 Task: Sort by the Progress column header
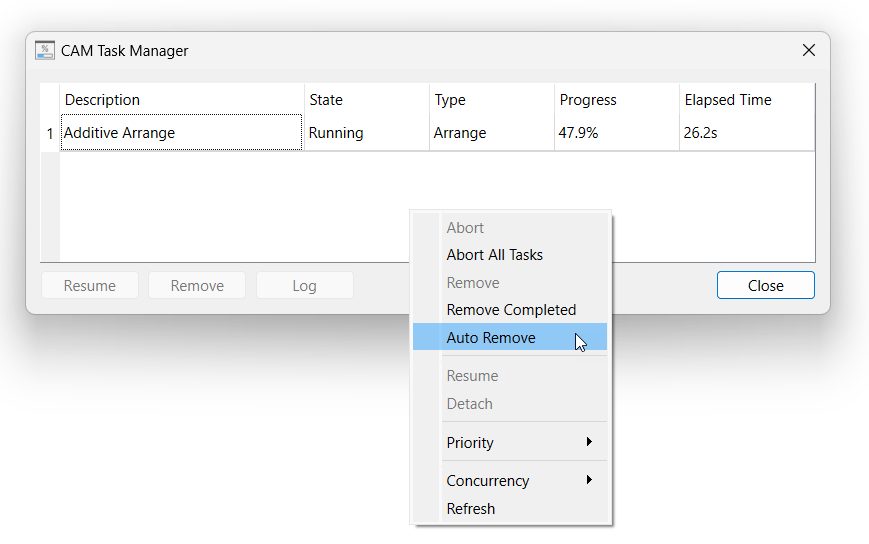[616, 100]
